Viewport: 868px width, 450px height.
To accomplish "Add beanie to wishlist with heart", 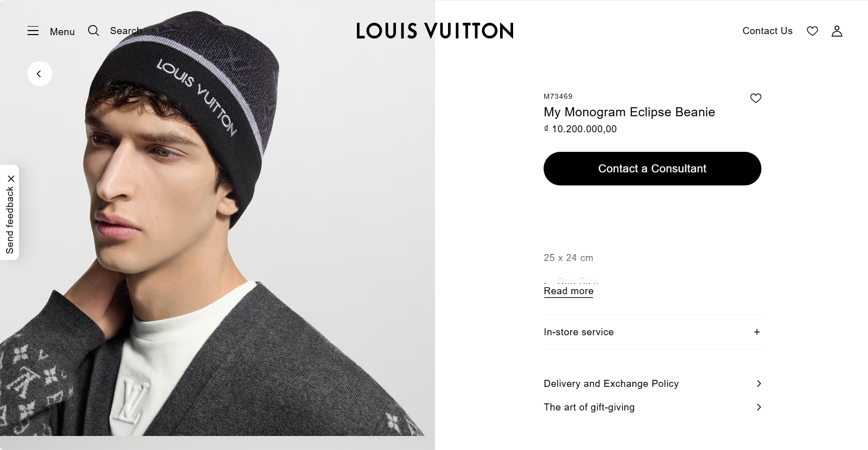I will [755, 98].
